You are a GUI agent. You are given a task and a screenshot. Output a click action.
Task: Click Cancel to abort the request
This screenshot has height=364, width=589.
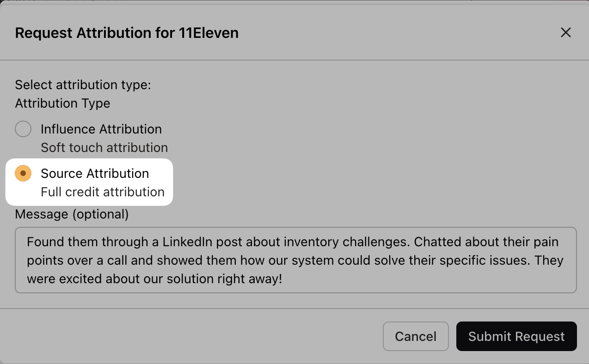point(415,336)
